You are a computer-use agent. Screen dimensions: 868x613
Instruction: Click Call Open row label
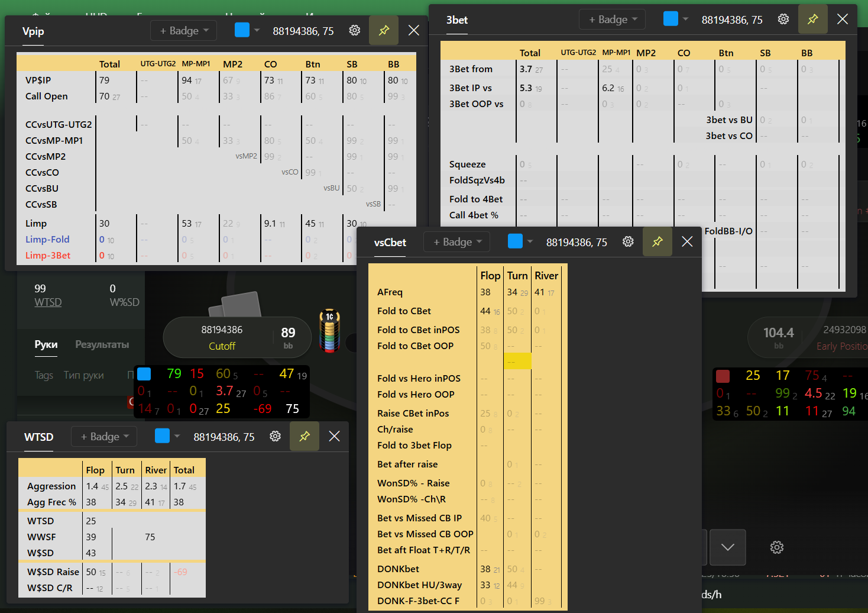pos(47,96)
